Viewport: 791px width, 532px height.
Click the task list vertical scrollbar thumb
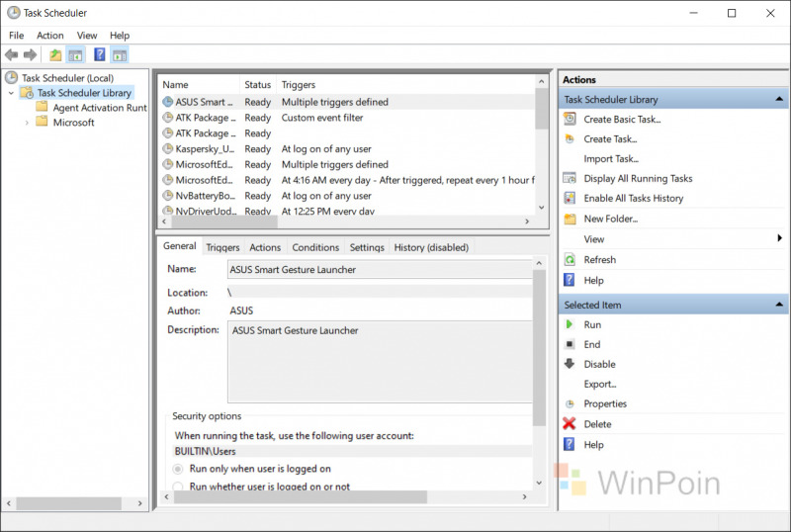point(541,108)
